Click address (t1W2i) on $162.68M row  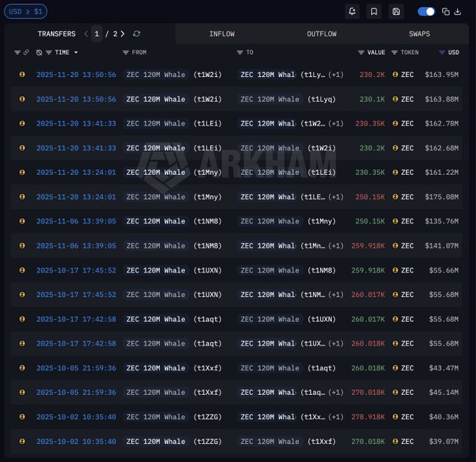pos(321,148)
